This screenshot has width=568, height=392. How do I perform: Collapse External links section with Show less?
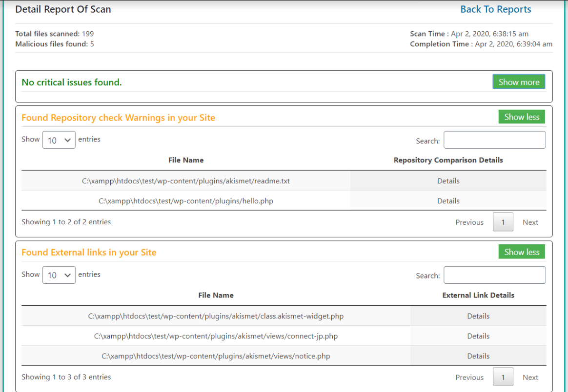522,252
